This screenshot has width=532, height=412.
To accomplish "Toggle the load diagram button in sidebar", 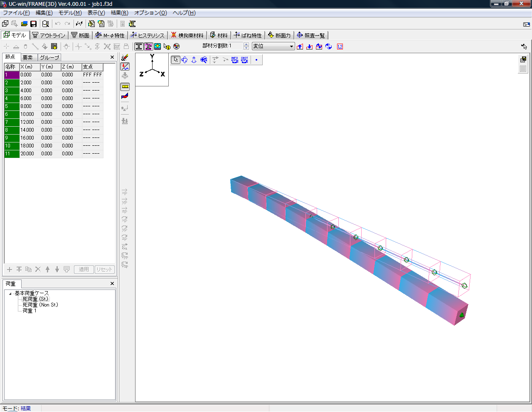I will 125,66.
